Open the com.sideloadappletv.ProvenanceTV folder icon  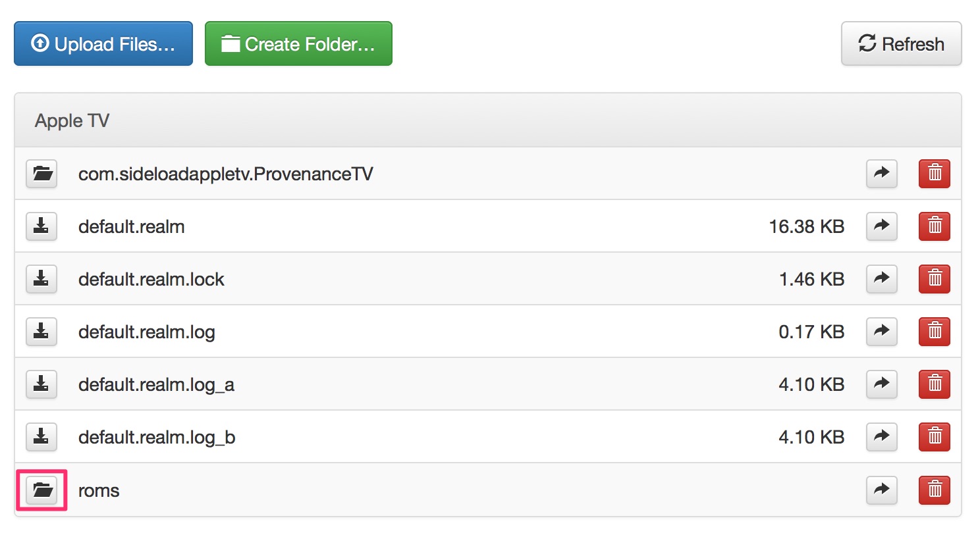[41, 174]
